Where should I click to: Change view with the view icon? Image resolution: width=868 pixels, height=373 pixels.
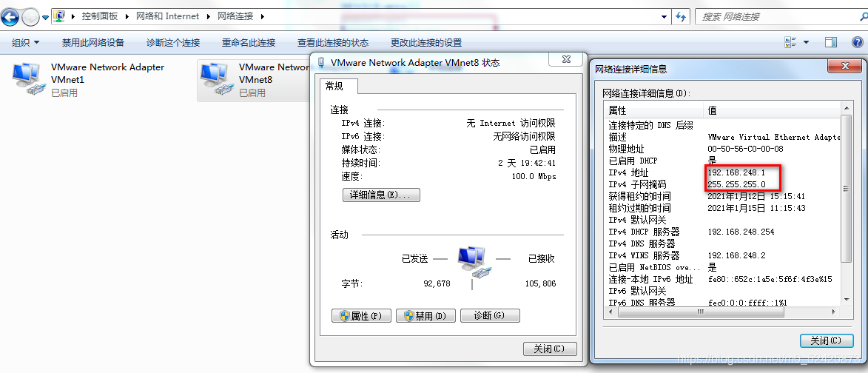point(790,43)
